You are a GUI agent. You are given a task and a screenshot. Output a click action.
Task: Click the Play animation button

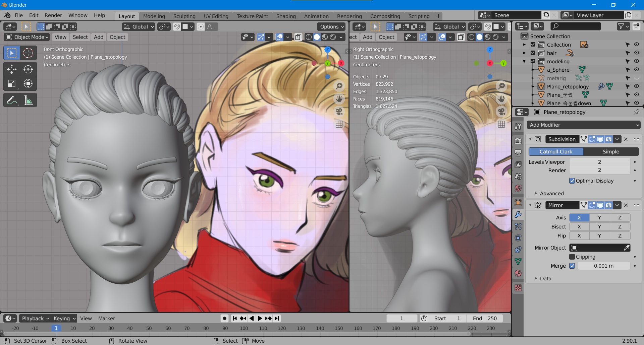(260, 319)
